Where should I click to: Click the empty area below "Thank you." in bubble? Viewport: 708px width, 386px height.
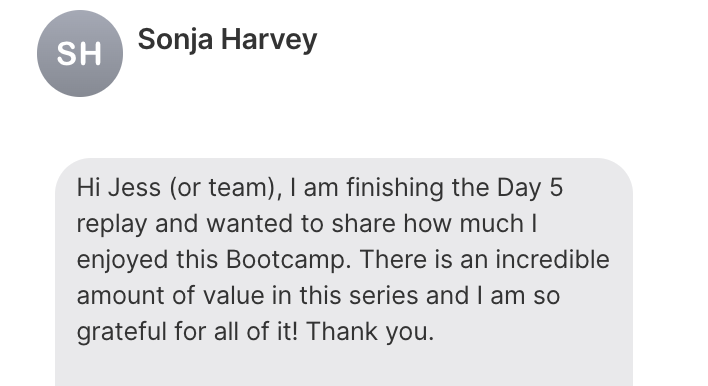pos(344,368)
